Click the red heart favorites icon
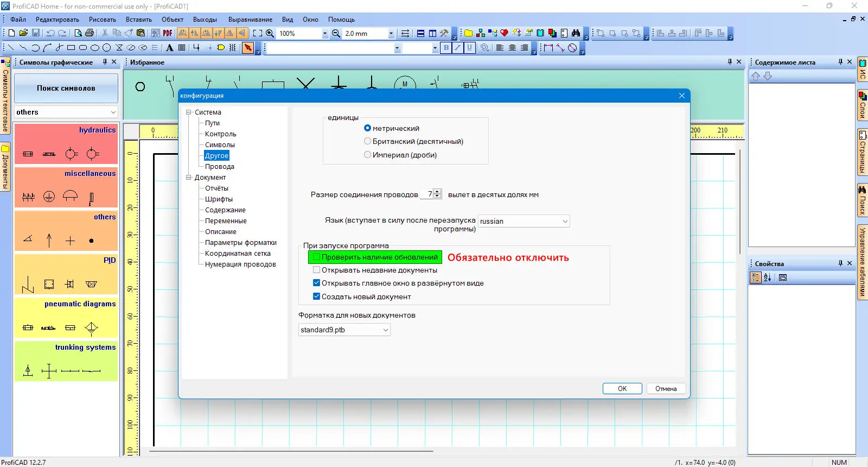Image resolution: width=868 pixels, height=467 pixels. coord(505,33)
